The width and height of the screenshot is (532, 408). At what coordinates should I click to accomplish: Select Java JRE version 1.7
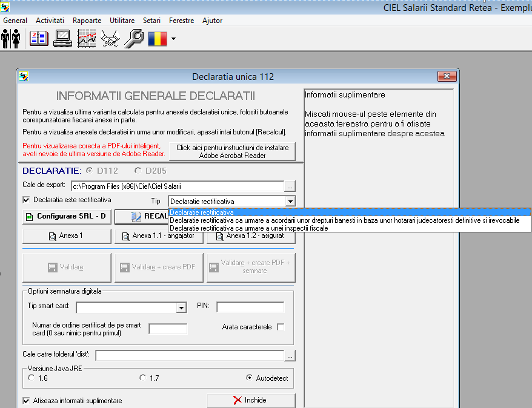click(143, 378)
